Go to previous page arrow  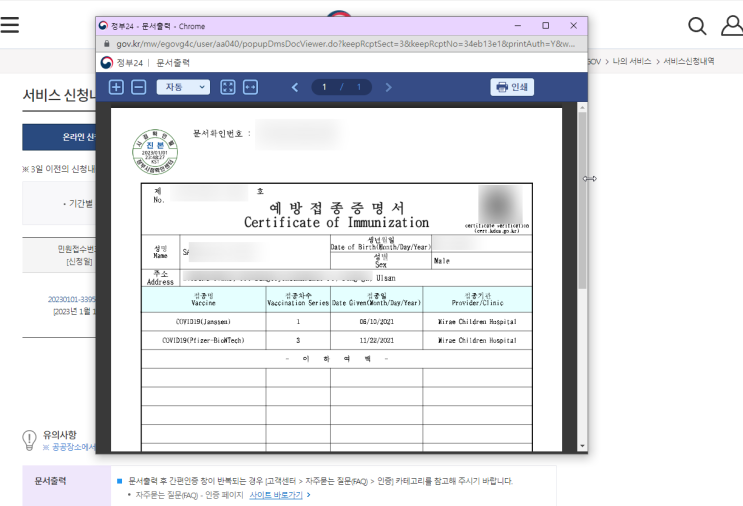click(295, 87)
